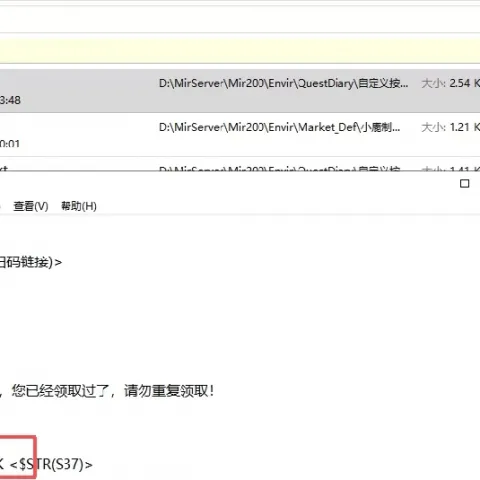Click the 大小: 2.54 size value
480x480 pixels.
point(450,83)
